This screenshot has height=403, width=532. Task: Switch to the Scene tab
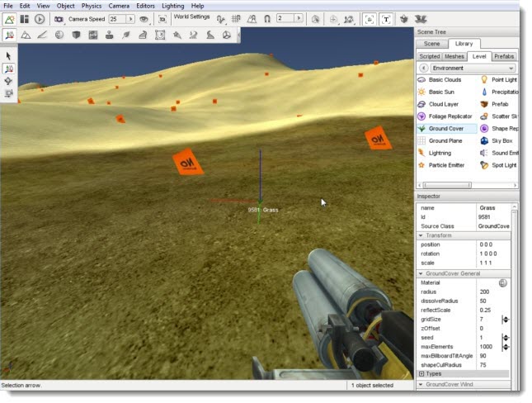coord(431,44)
